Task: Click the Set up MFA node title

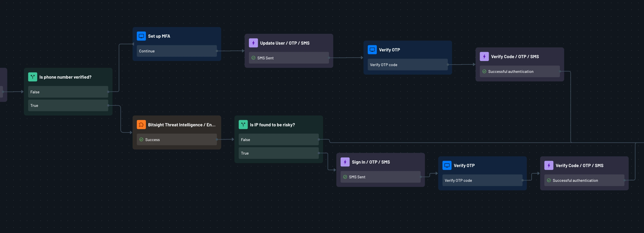Action: [x=159, y=36]
